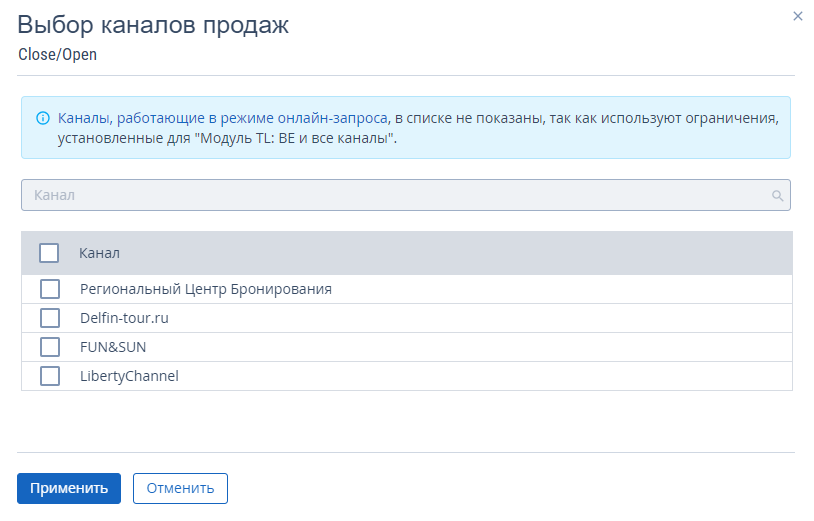The image size is (814, 521).
Task: Enable the FUN&SUN channel checkbox
Action: point(49,347)
